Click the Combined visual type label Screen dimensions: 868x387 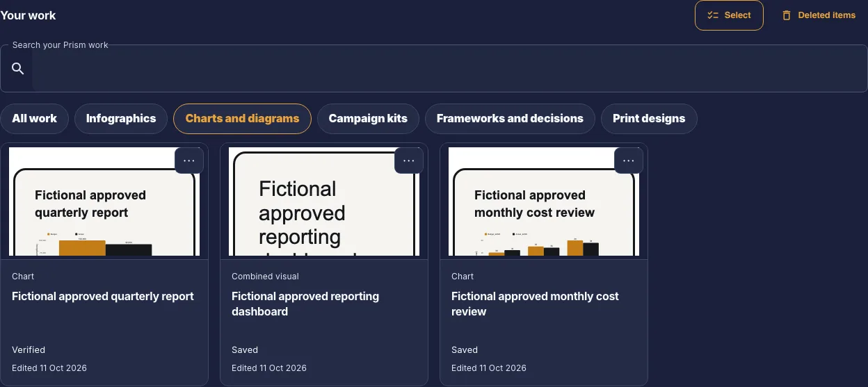(265, 276)
